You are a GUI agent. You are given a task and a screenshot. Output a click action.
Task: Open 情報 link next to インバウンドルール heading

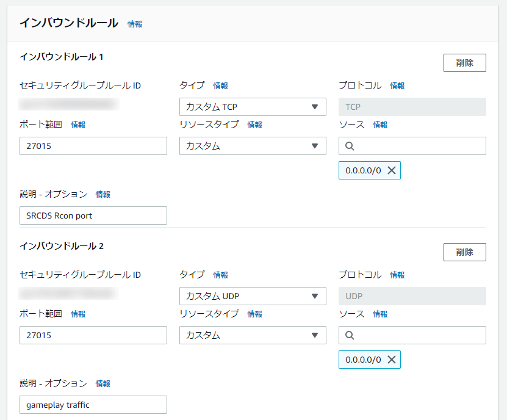coord(135,24)
